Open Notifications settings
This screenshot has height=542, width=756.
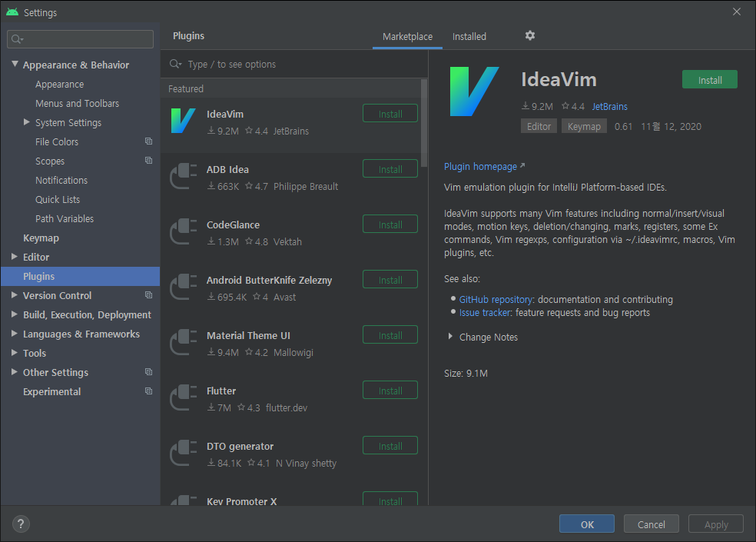point(61,180)
